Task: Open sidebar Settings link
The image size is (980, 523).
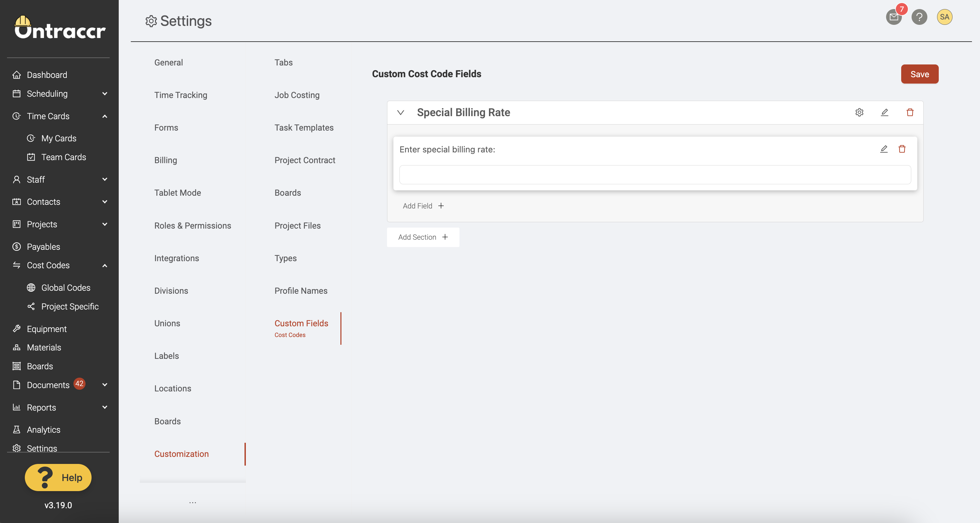Action: click(42, 448)
